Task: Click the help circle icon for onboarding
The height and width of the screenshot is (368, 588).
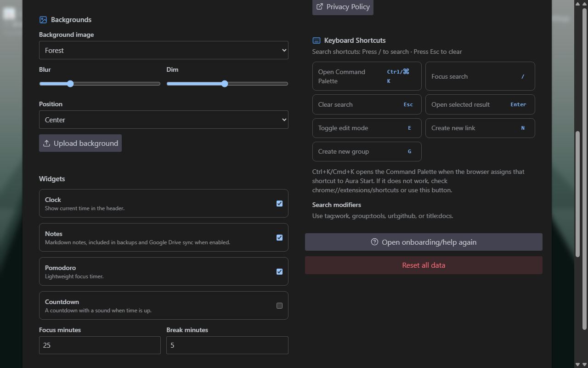Action: point(375,242)
